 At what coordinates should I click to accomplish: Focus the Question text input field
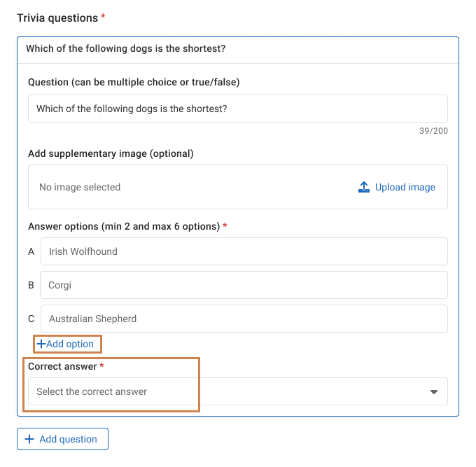coord(237,109)
